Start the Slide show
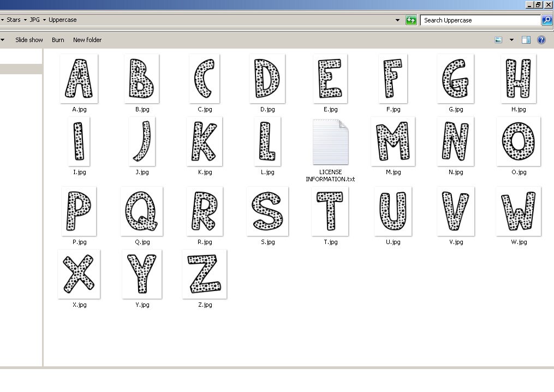 pyautogui.click(x=29, y=39)
